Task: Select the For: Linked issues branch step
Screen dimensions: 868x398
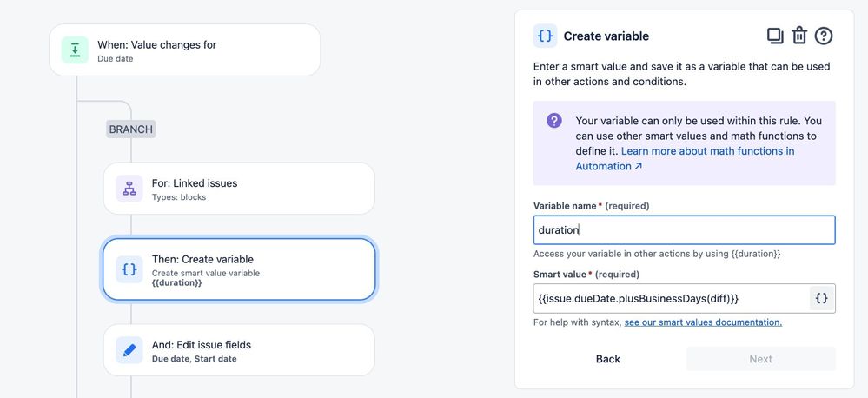Action: pyautogui.click(x=239, y=189)
